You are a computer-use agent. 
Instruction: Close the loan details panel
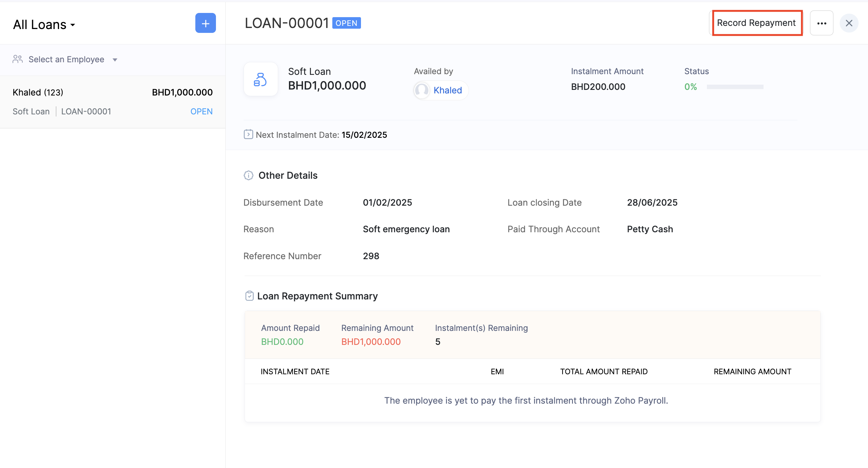click(850, 23)
